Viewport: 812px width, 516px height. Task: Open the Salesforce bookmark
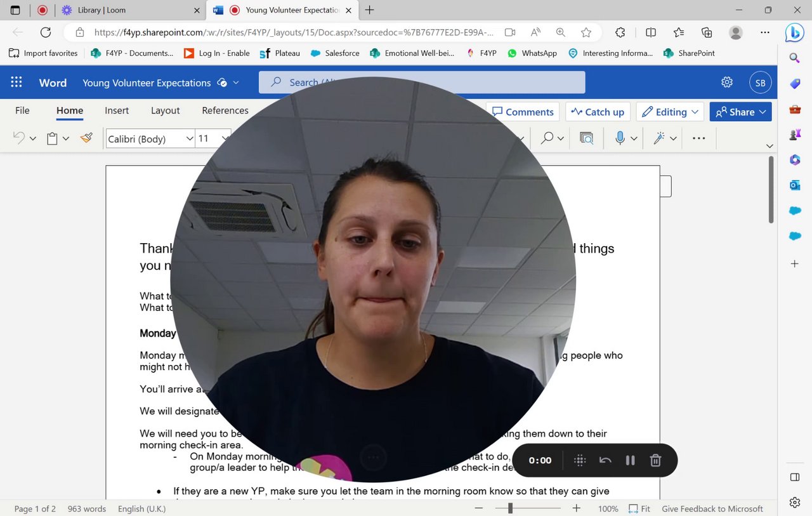(335, 53)
